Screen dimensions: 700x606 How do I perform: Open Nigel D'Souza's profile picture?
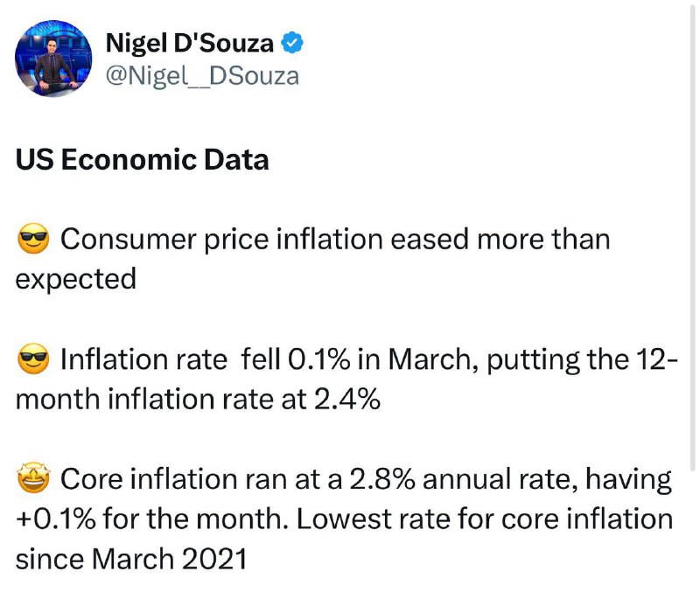[x=53, y=58]
